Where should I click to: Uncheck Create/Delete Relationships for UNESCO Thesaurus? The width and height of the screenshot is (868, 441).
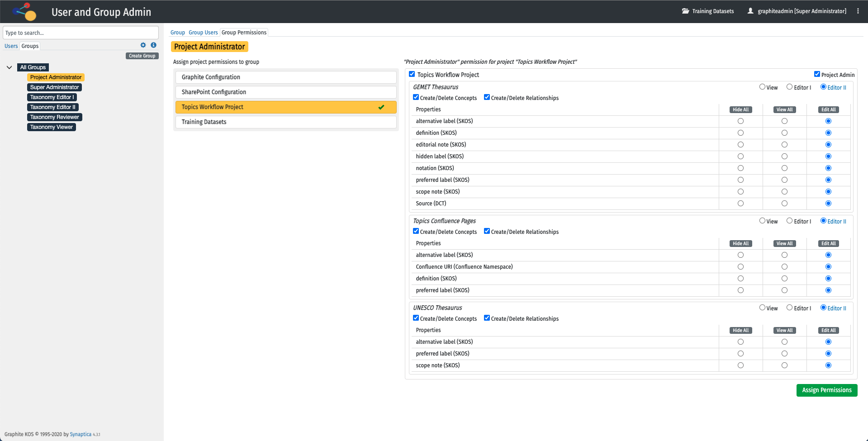[487, 318]
